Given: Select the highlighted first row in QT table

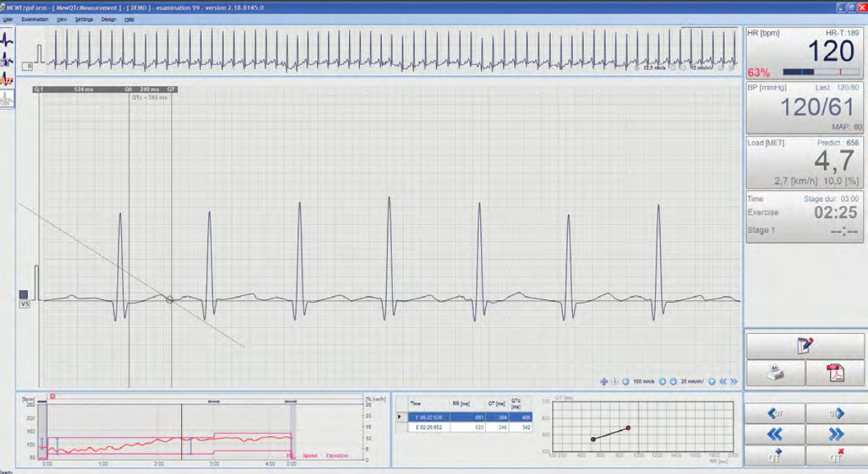Looking at the screenshot, I should click(x=463, y=416).
